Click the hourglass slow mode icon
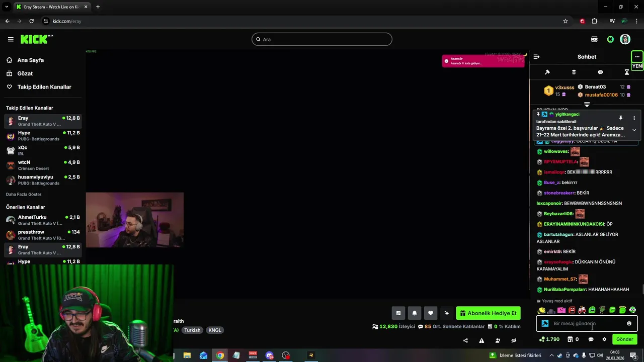The height and width of the screenshot is (362, 644). [627, 72]
